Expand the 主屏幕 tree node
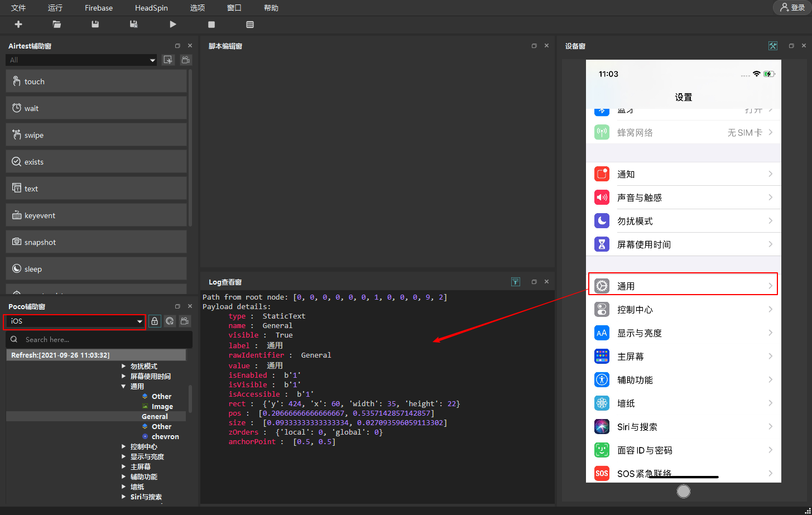This screenshot has height=515, width=812. pyautogui.click(x=124, y=467)
